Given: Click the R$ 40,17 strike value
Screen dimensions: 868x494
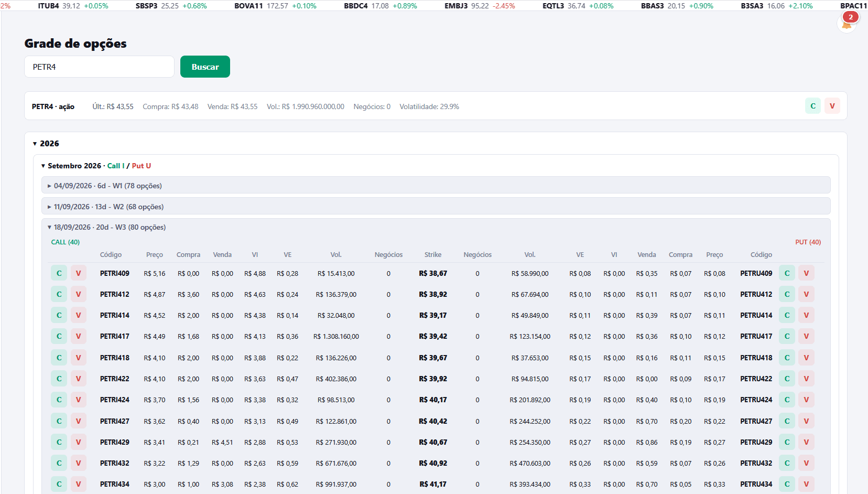Looking at the screenshot, I should point(433,400).
